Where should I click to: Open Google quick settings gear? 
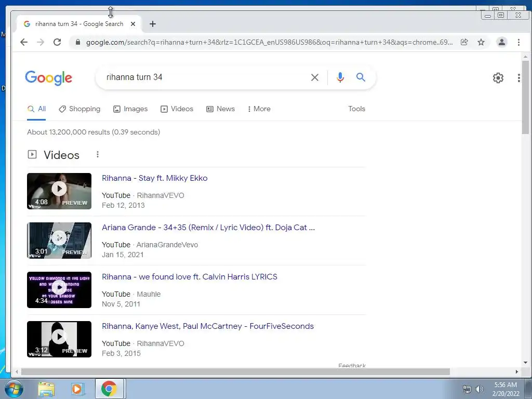pyautogui.click(x=498, y=78)
